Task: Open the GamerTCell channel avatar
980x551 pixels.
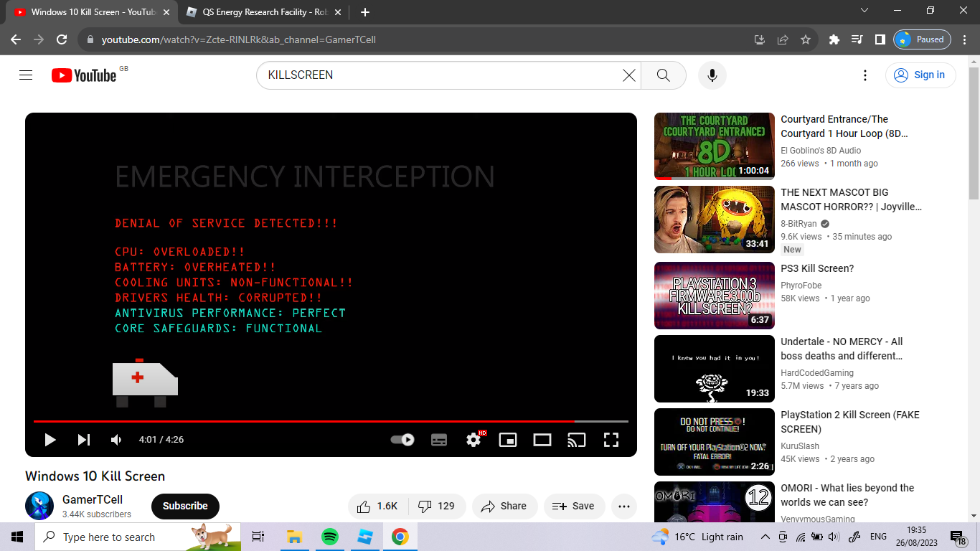Action: pyautogui.click(x=39, y=506)
